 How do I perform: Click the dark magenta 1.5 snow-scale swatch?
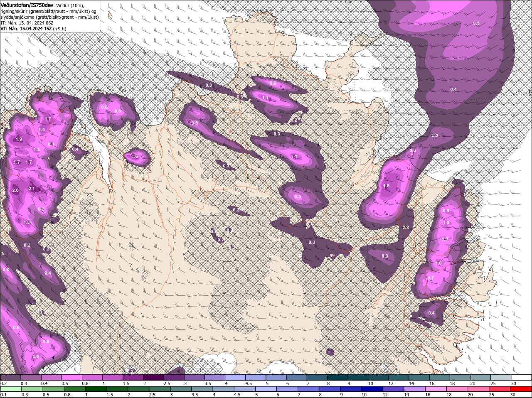133,377
